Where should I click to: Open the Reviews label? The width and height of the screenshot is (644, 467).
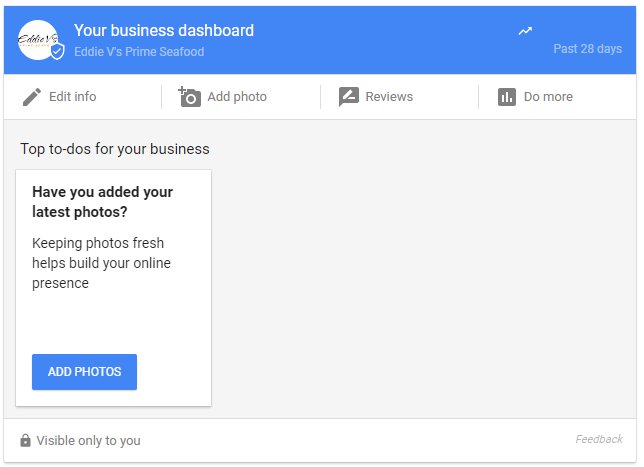[389, 97]
